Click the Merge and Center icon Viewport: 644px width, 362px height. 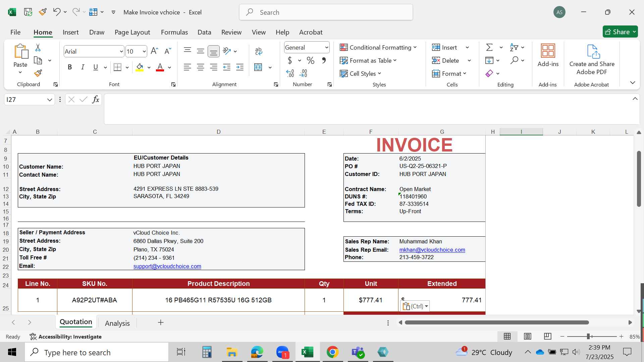point(258,67)
